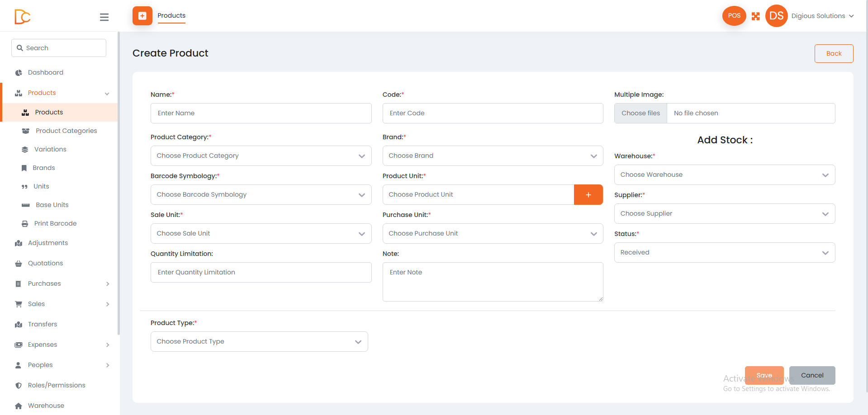This screenshot has width=868, height=415.
Task: Click the Cancel button
Action: click(812, 375)
